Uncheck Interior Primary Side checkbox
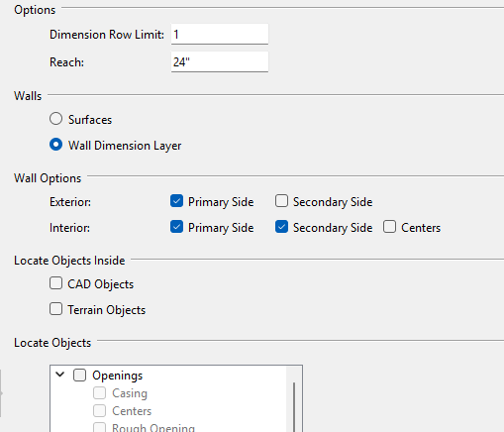This screenshot has height=432, width=504. [176, 227]
